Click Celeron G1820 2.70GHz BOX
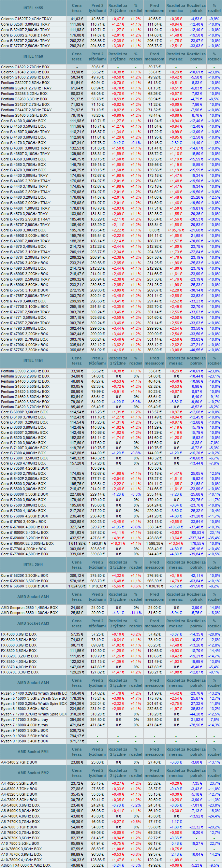 [x=25, y=67]
